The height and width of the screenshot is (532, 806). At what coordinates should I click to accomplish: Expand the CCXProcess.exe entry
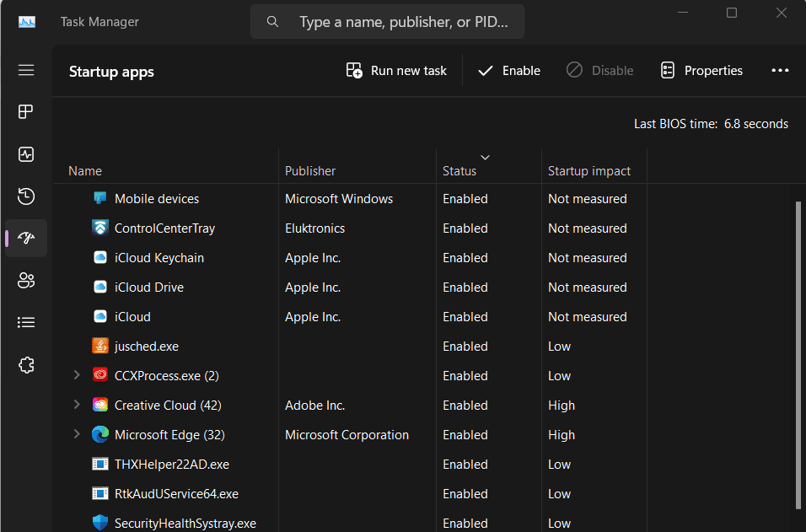[76, 375]
